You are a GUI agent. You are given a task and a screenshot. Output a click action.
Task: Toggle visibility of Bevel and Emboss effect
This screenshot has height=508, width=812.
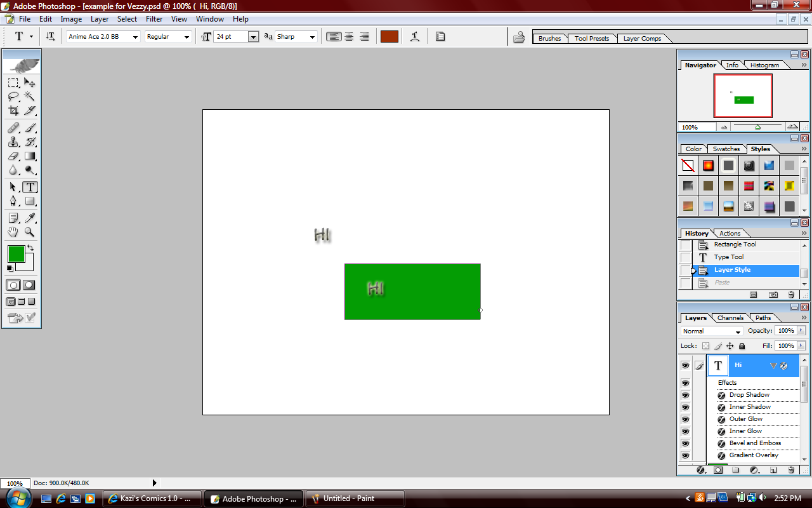(685, 443)
